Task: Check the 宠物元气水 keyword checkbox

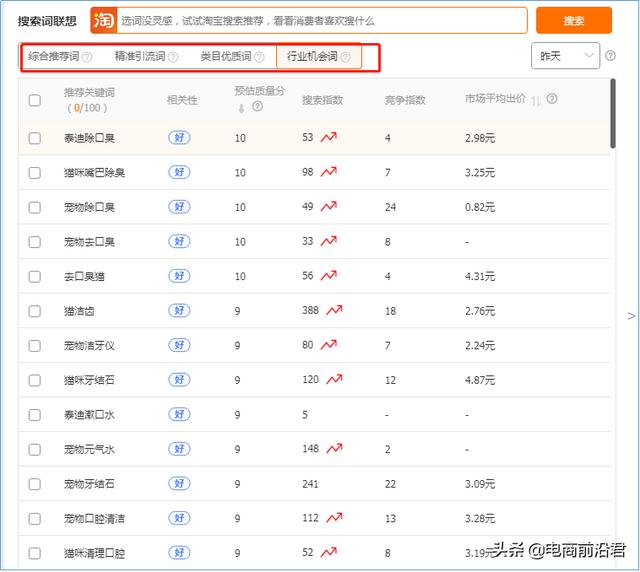Action: click(35, 450)
